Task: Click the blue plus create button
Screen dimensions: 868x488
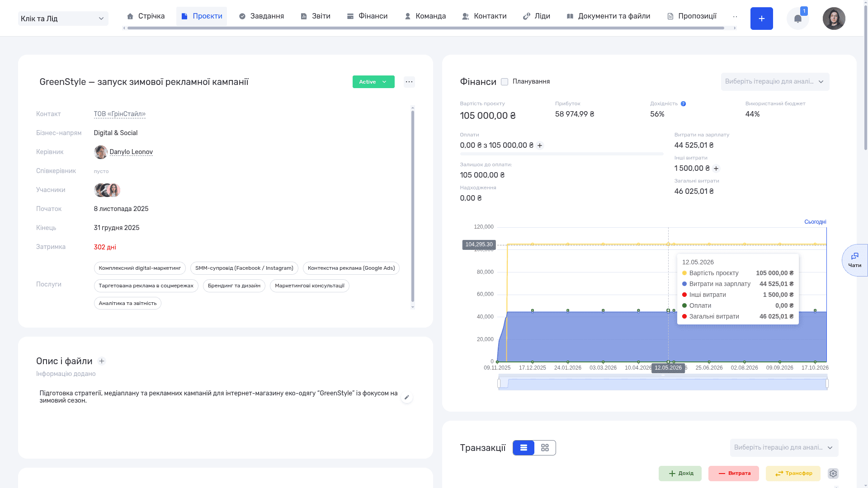Action: click(x=761, y=19)
